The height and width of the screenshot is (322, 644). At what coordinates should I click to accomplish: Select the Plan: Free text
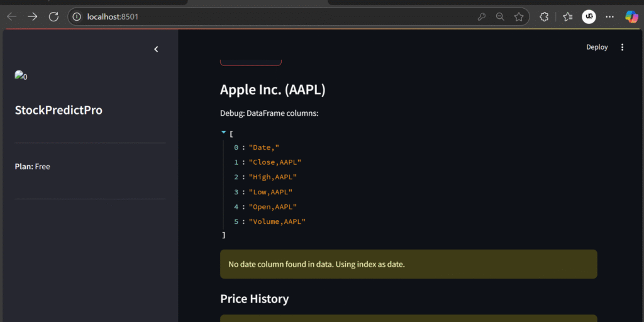(33, 167)
